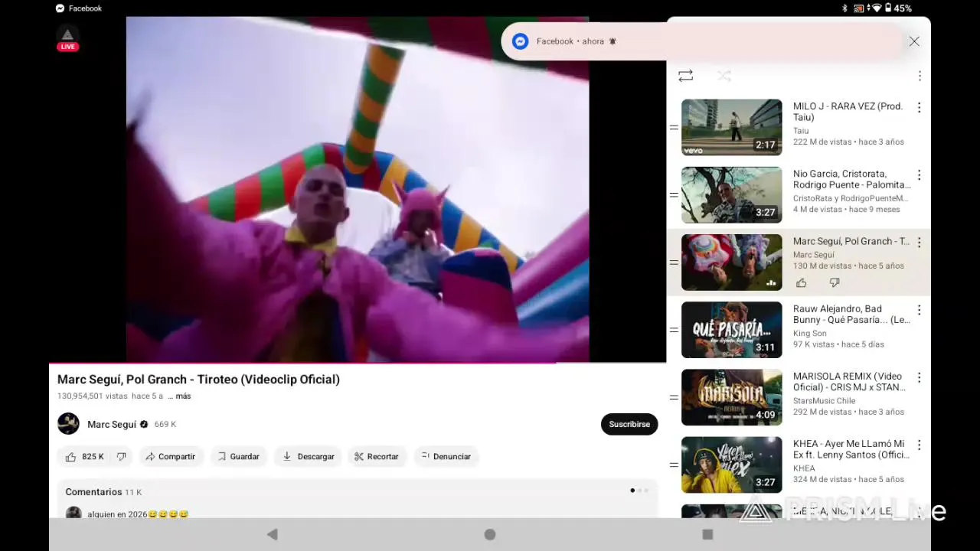The width and height of the screenshot is (980, 551).
Task: Play Qué Pasaría thumbnail
Action: point(732,330)
